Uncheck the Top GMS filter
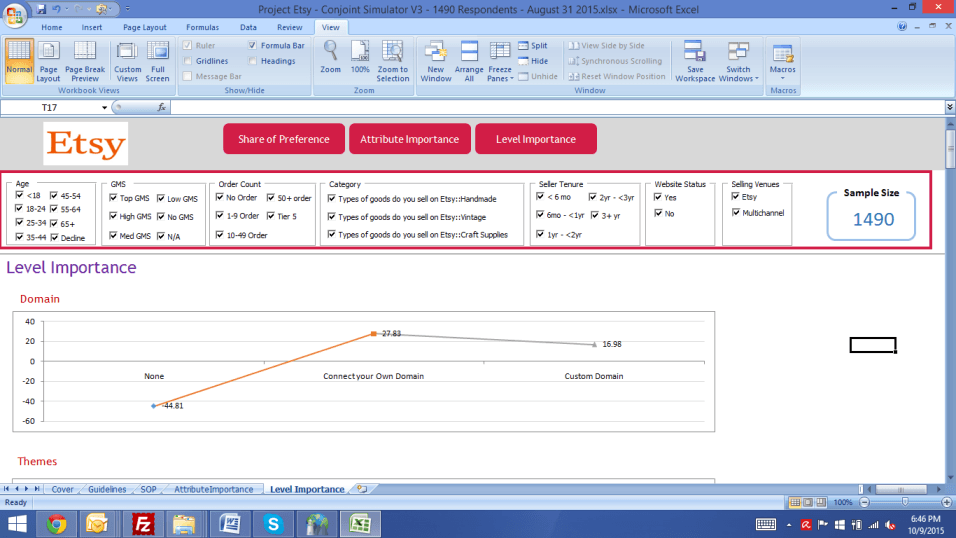 (x=114, y=198)
